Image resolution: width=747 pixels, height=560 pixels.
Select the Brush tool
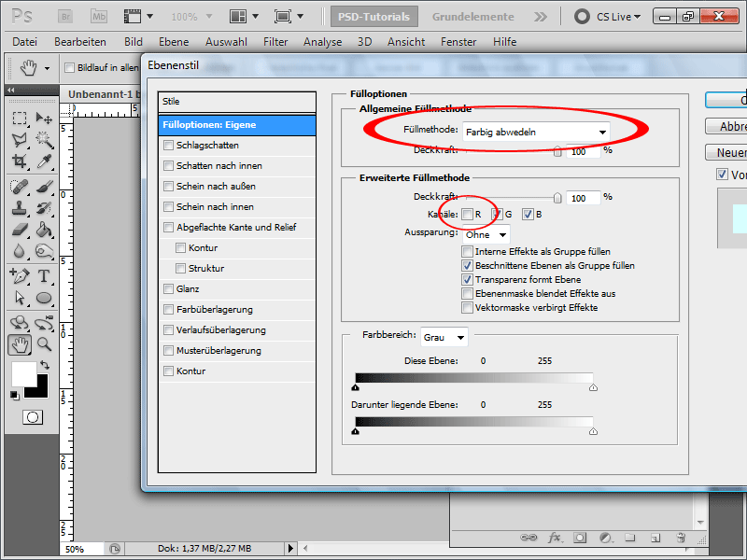tap(44, 186)
